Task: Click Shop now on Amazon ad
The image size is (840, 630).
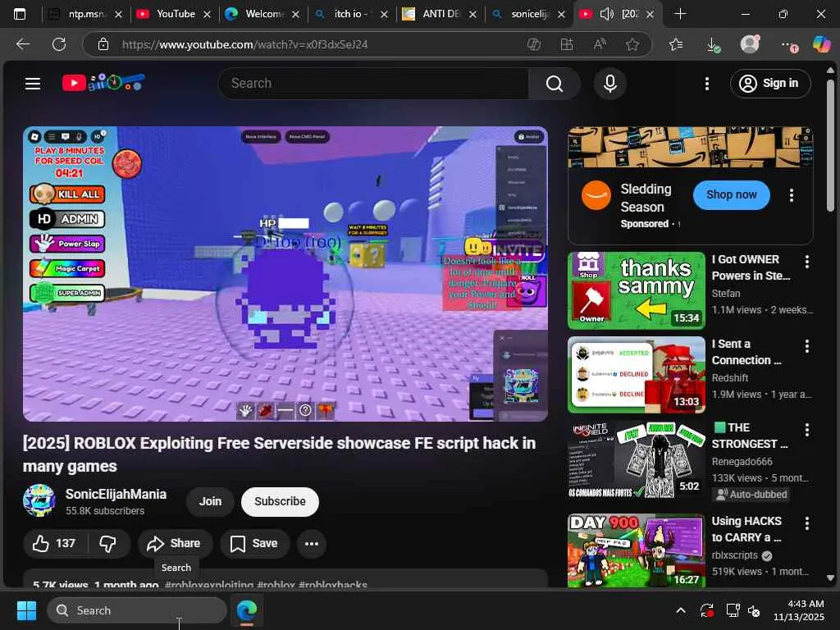Action: pos(731,195)
